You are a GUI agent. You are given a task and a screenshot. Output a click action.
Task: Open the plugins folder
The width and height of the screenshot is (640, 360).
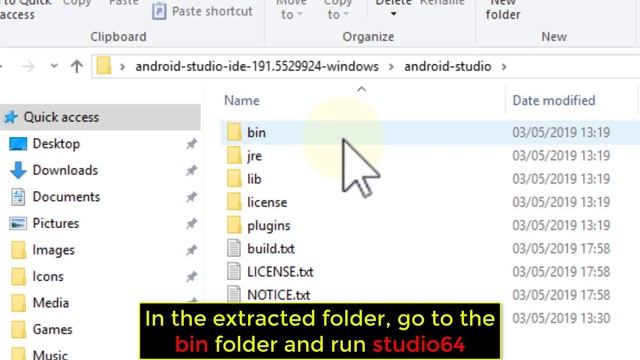click(269, 226)
